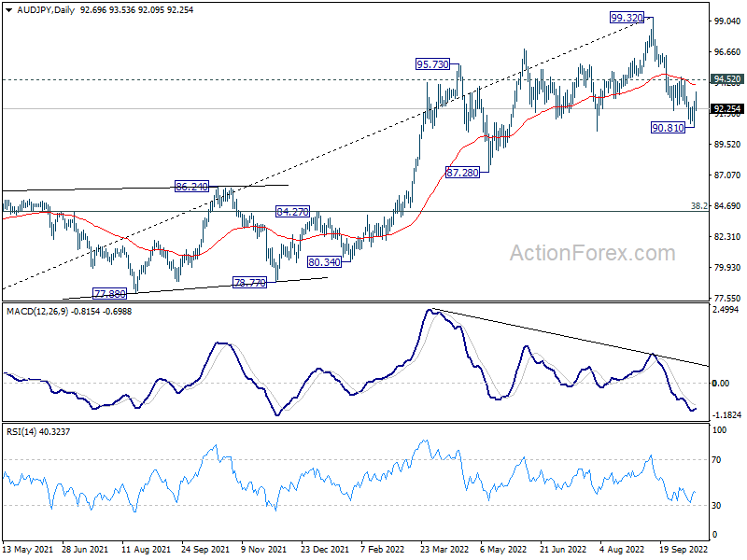This screenshot has width=747, height=560.
Task: Click the 38.2 Fibonacci level label
Action: 697,205
